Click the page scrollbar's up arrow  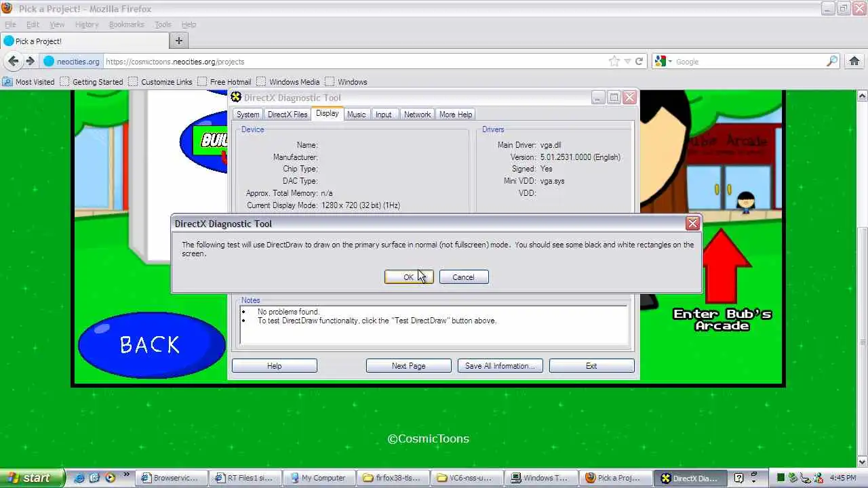click(x=862, y=96)
